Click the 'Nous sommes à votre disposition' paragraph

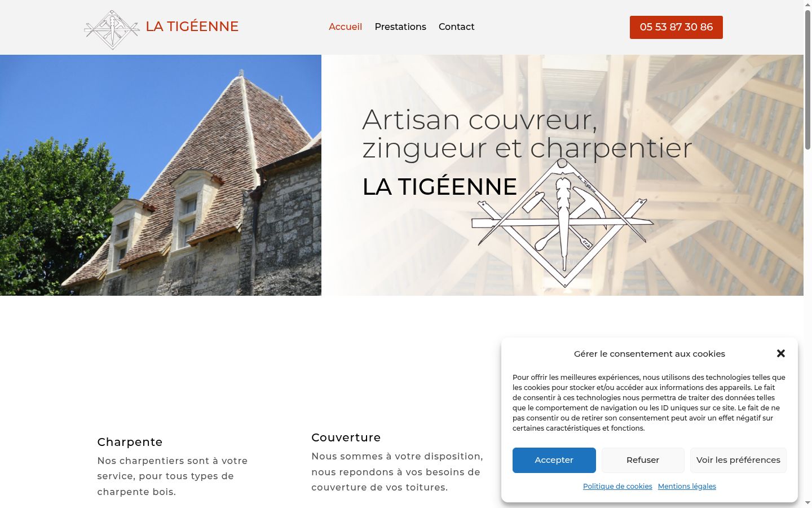(397, 472)
